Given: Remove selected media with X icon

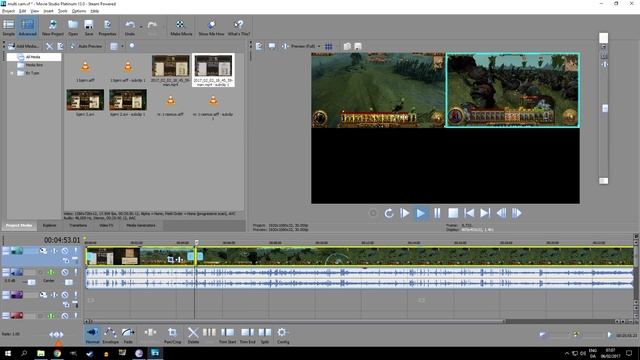Looking at the screenshot, I should (49, 46).
